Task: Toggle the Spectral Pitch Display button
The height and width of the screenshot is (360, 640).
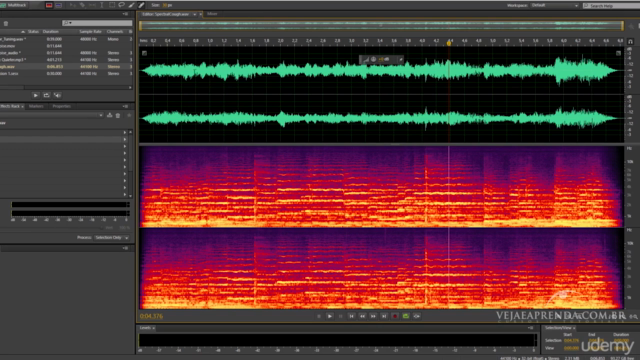Action: [x=58, y=5]
